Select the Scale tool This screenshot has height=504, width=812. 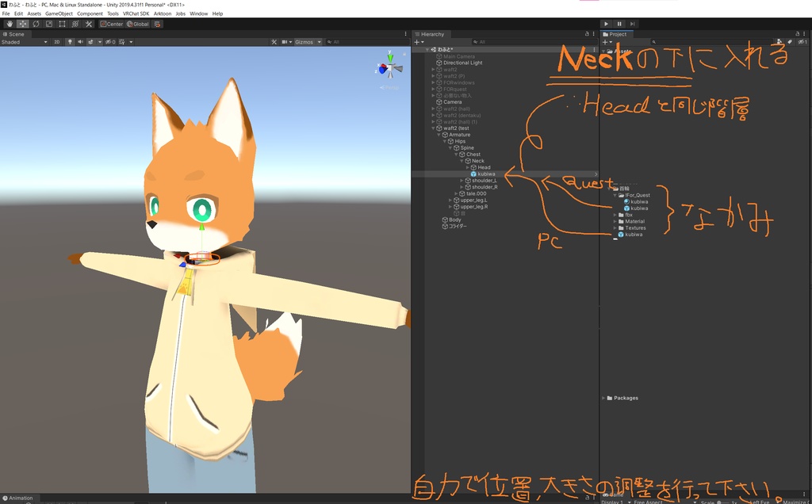pos(48,24)
